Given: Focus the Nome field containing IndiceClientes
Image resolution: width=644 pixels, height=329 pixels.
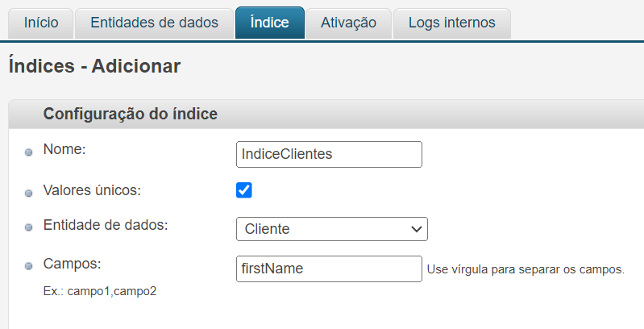Looking at the screenshot, I should (329, 154).
